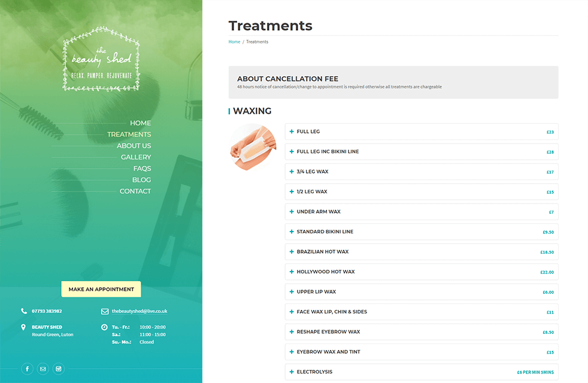Click the waxing treatment thumbnail image
The image size is (588, 383).
tap(253, 147)
